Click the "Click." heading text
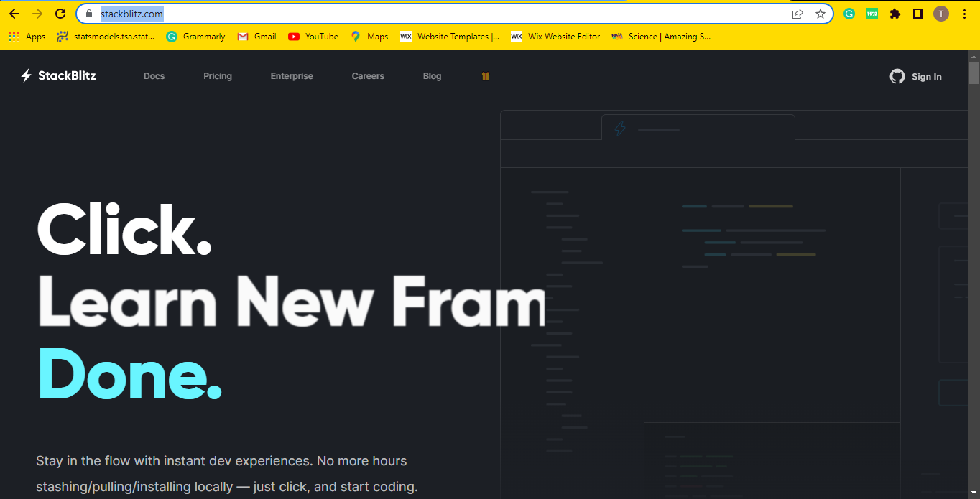The width and height of the screenshot is (980, 499). [124, 228]
